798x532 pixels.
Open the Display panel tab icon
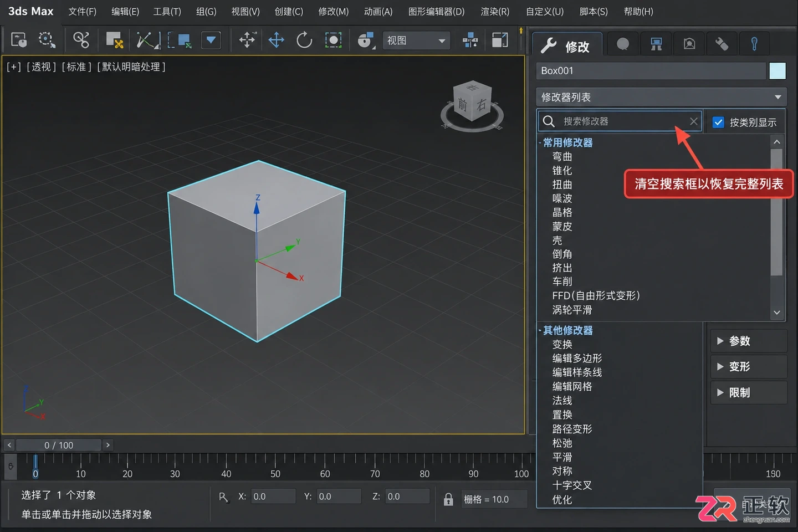pyautogui.click(x=722, y=44)
